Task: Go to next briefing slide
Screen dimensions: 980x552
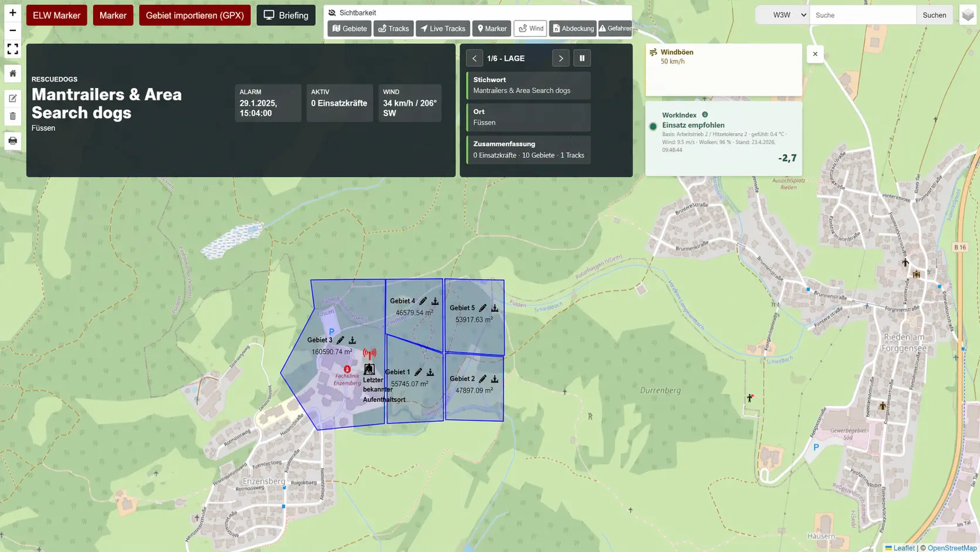Action: [x=560, y=58]
